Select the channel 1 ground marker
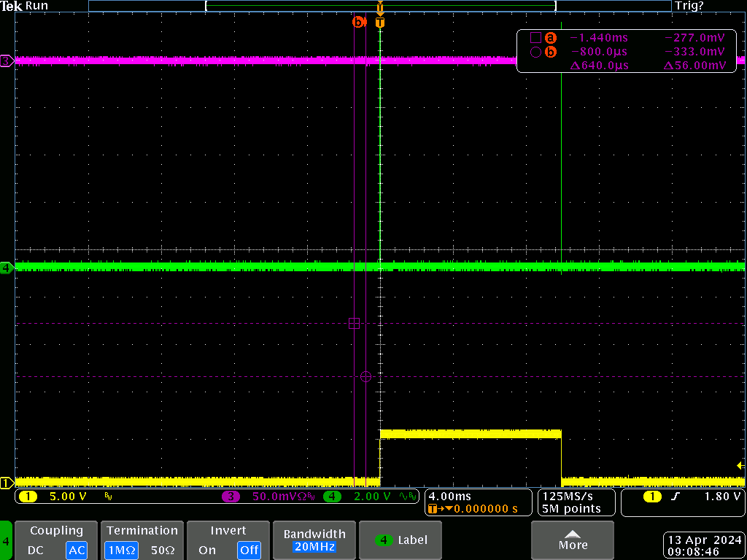The image size is (747, 560). click(x=7, y=483)
